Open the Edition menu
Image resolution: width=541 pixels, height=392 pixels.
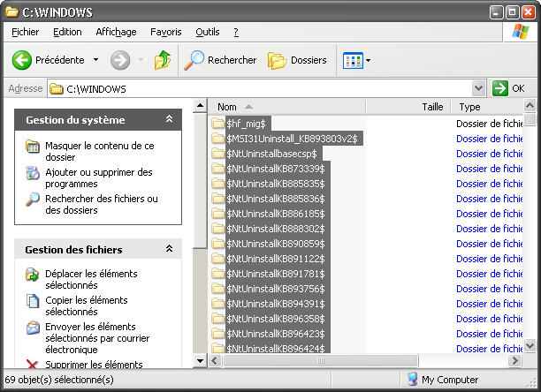coord(67,32)
